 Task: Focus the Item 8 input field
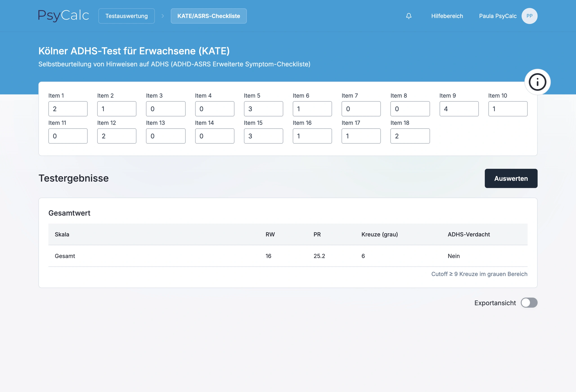(x=410, y=109)
